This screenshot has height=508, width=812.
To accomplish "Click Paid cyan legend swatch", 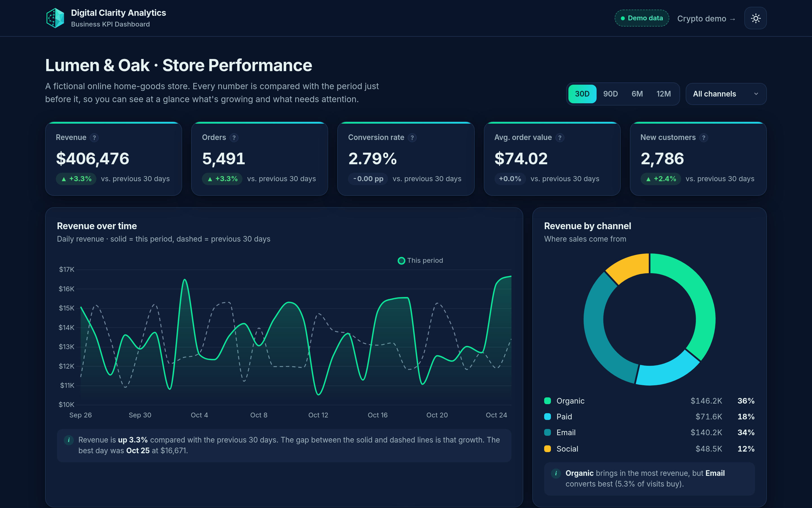I will (548, 417).
